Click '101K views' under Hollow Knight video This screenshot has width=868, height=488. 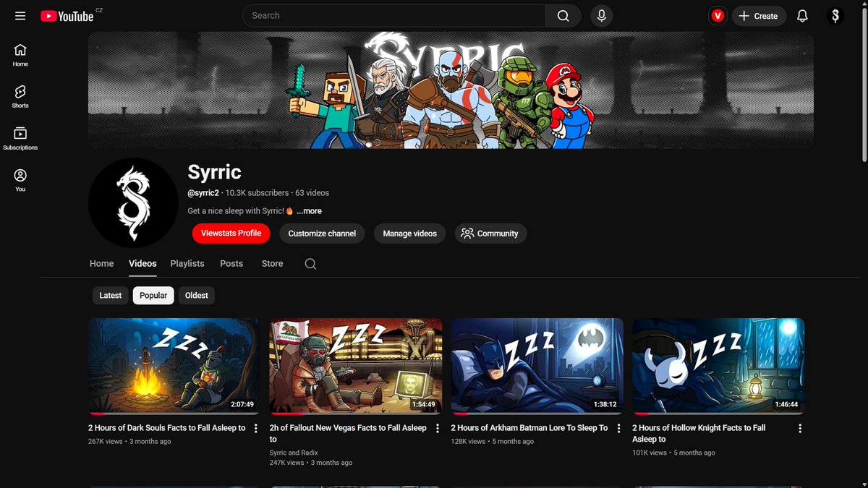tap(650, 453)
